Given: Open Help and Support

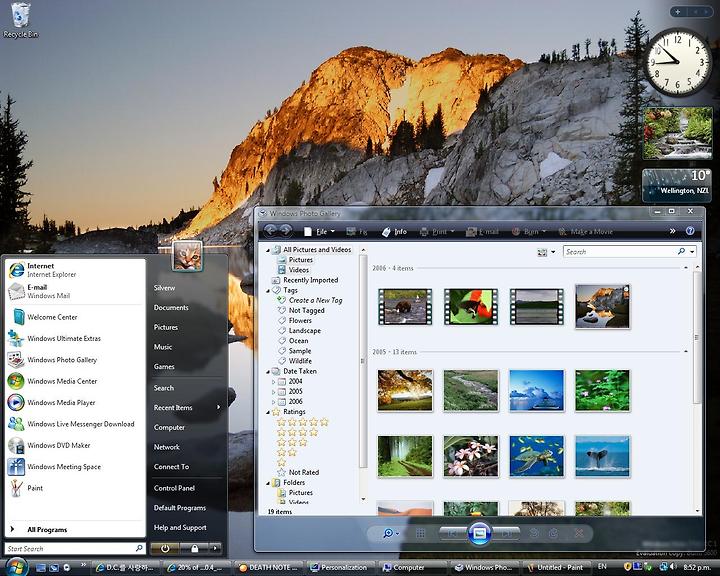Looking at the screenshot, I should (x=187, y=528).
